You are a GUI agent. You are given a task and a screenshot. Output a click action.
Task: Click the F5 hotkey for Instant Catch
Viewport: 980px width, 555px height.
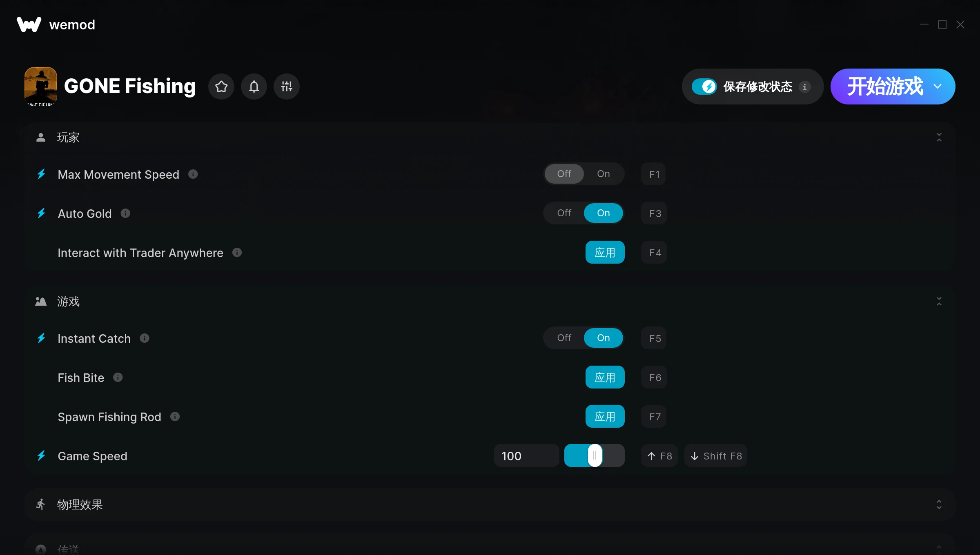(655, 338)
